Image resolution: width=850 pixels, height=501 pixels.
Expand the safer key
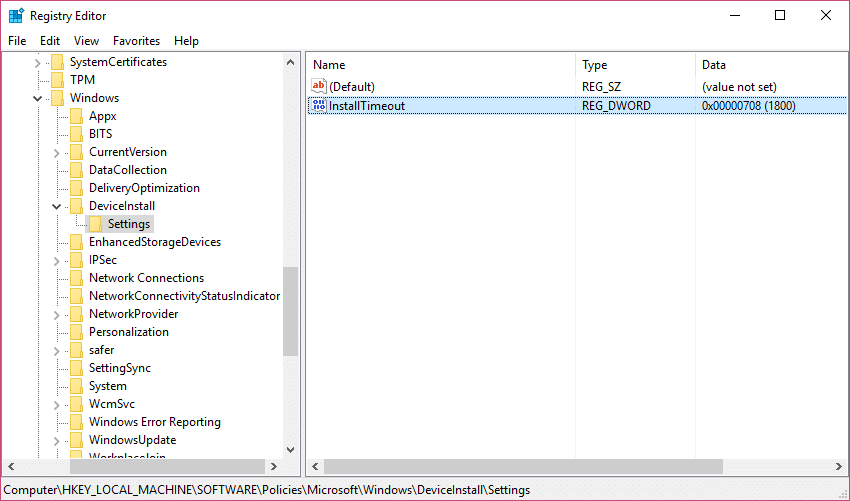click(x=56, y=351)
